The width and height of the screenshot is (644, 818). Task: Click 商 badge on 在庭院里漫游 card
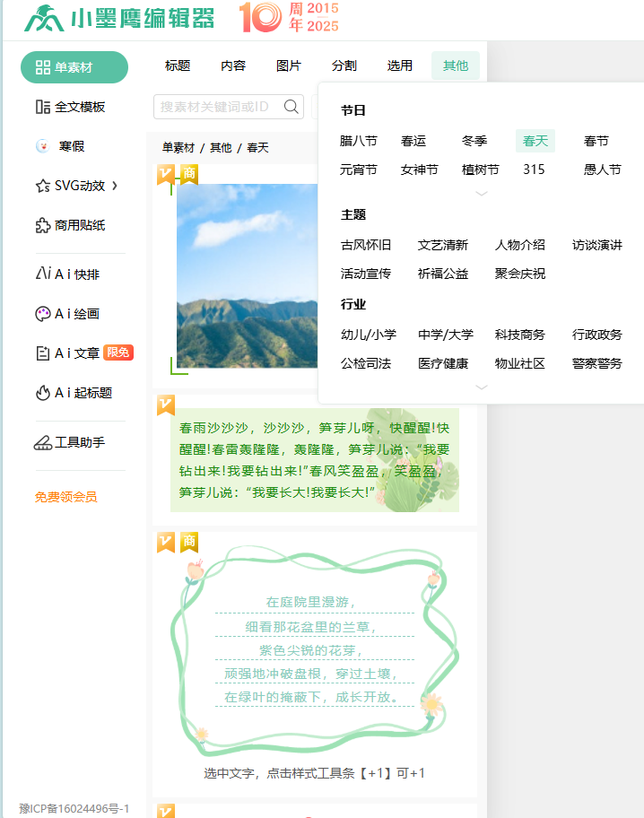[x=189, y=543]
